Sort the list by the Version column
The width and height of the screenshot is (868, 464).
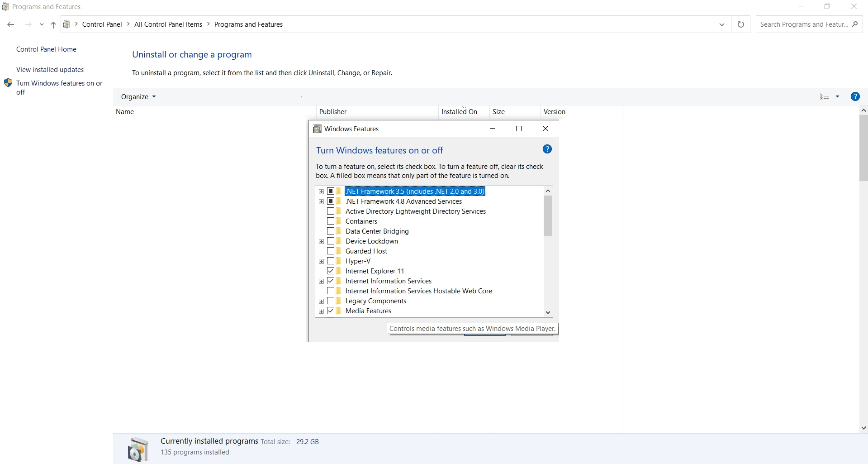[555, 112]
